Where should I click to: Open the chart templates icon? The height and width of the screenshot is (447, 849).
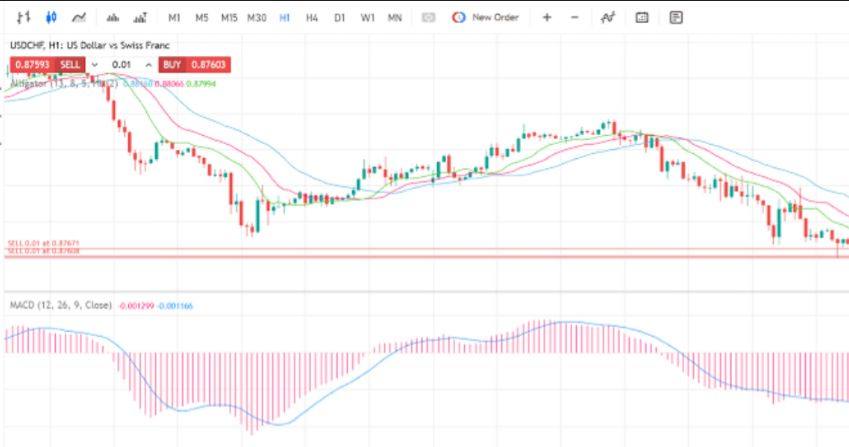pos(676,17)
